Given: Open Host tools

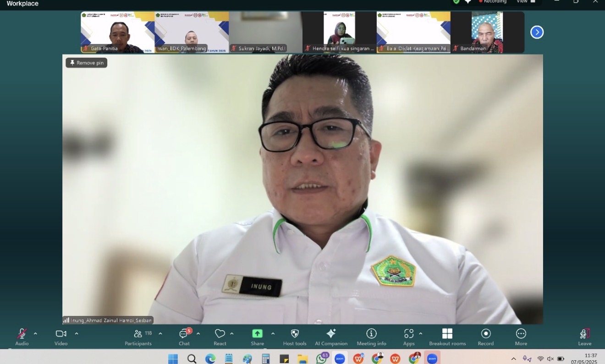Looking at the screenshot, I should (x=294, y=337).
